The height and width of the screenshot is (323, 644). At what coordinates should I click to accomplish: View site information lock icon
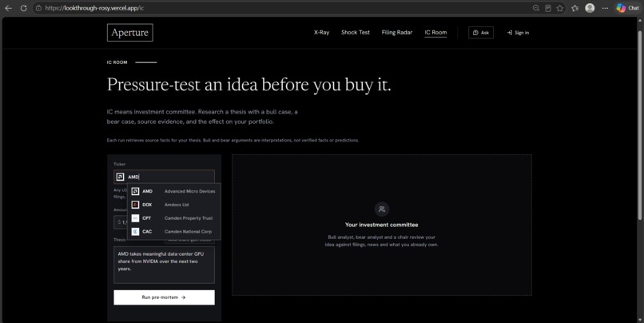38,8
